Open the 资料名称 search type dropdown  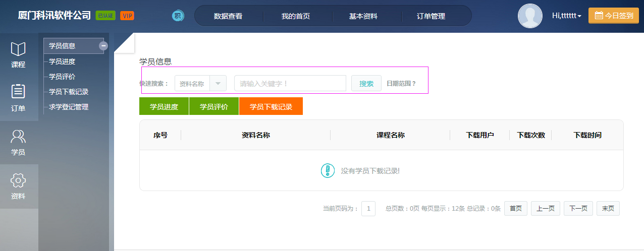218,84
